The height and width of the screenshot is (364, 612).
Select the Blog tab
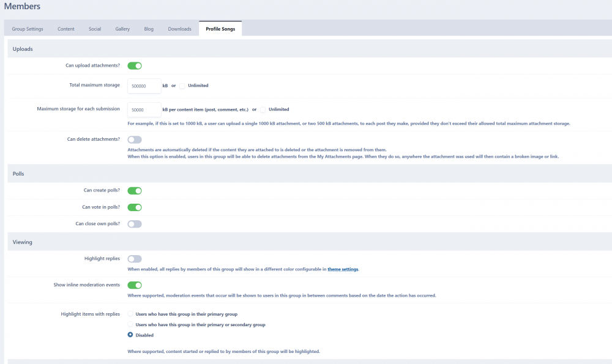click(x=149, y=29)
